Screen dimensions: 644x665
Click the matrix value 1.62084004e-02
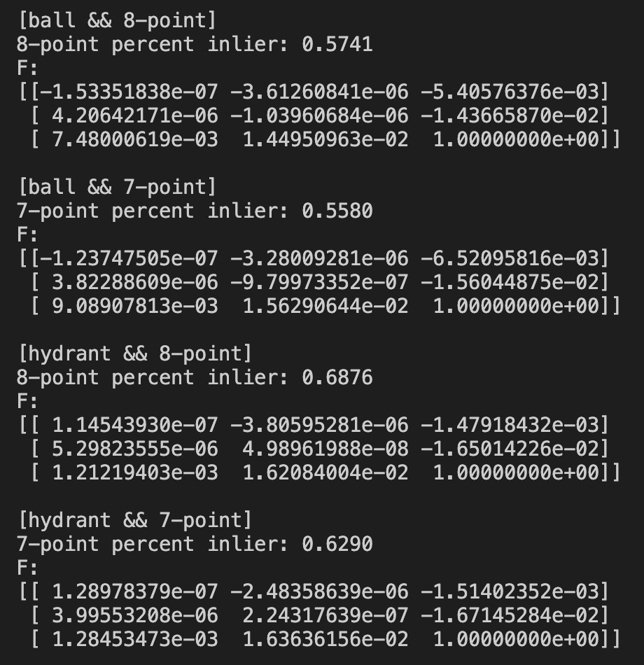point(325,472)
